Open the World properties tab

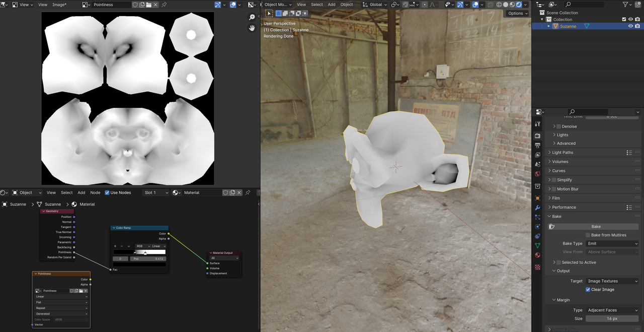point(537,174)
